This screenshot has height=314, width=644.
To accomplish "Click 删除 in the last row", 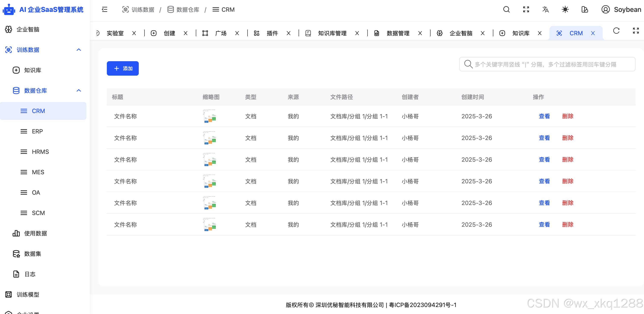I will [568, 224].
